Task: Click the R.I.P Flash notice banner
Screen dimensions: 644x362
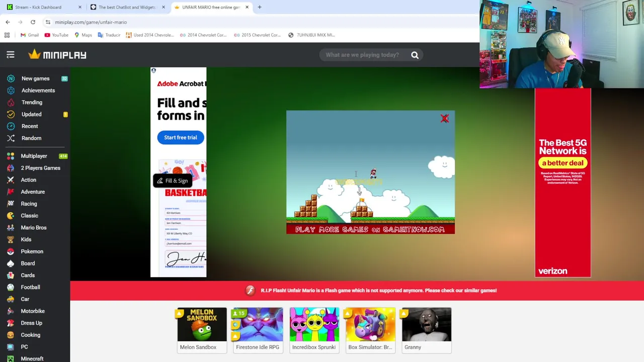Action: click(357, 291)
